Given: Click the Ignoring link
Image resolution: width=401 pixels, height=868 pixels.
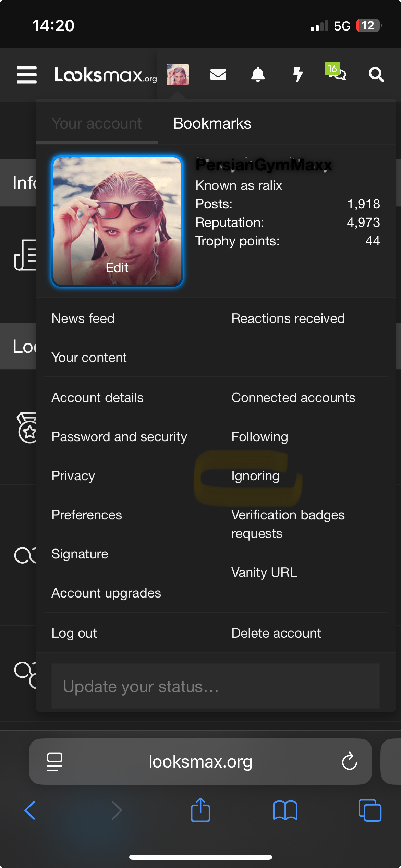Looking at the screenshot, I should (x=255, y=476).
